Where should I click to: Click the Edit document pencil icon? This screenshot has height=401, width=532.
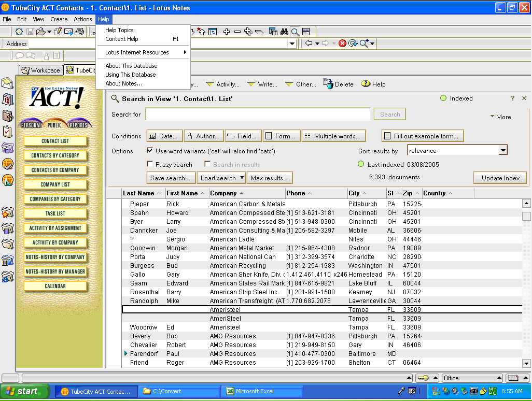click(x=58, y=32)
